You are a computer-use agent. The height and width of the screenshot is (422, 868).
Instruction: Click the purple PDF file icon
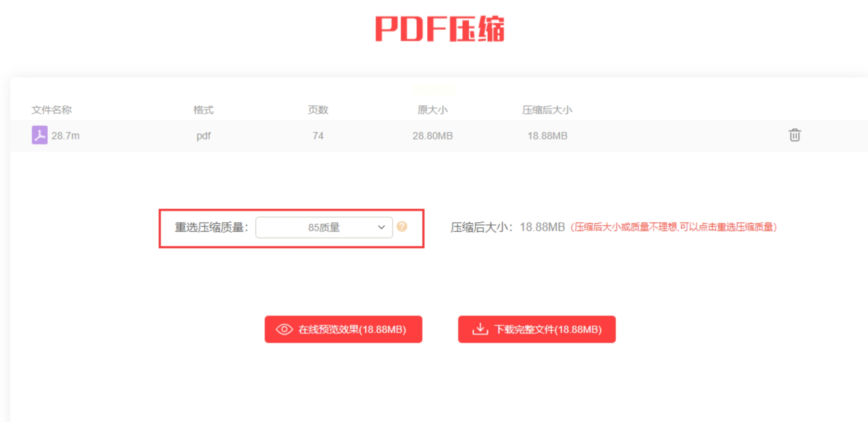[x=39, y=135]
